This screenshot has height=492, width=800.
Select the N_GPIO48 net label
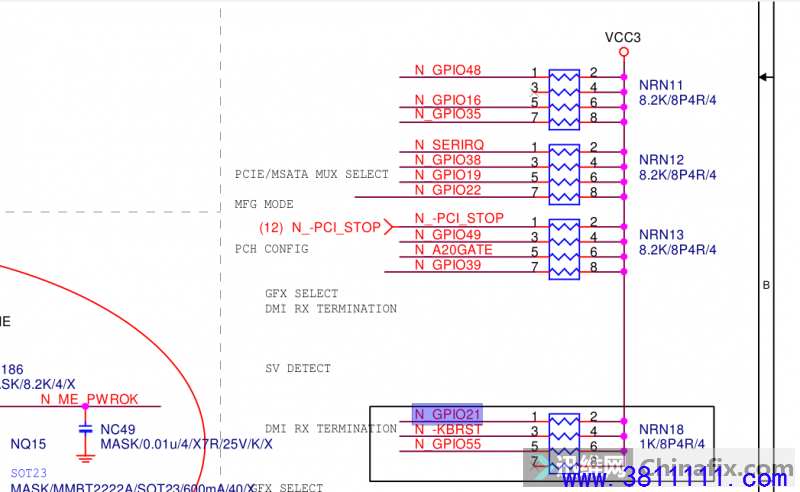(447, 70)
